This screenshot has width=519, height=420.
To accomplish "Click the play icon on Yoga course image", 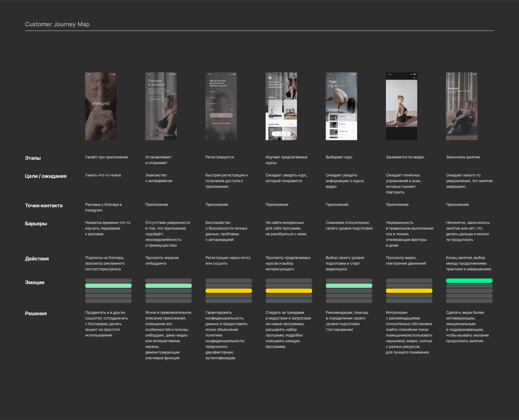I will 341,97.
